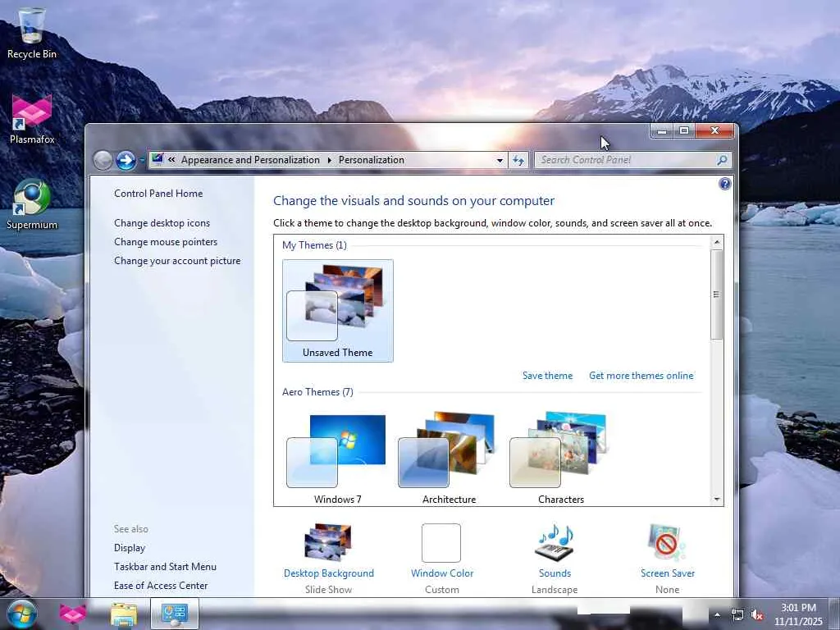Click the Control Panel taskbar button

pyautogui.click(x=175, y=614)
